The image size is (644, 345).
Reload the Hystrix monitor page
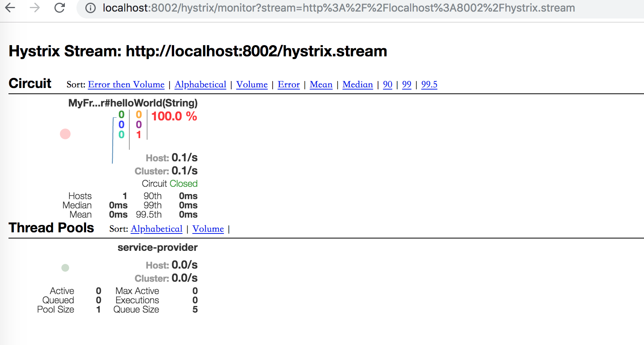59,8
